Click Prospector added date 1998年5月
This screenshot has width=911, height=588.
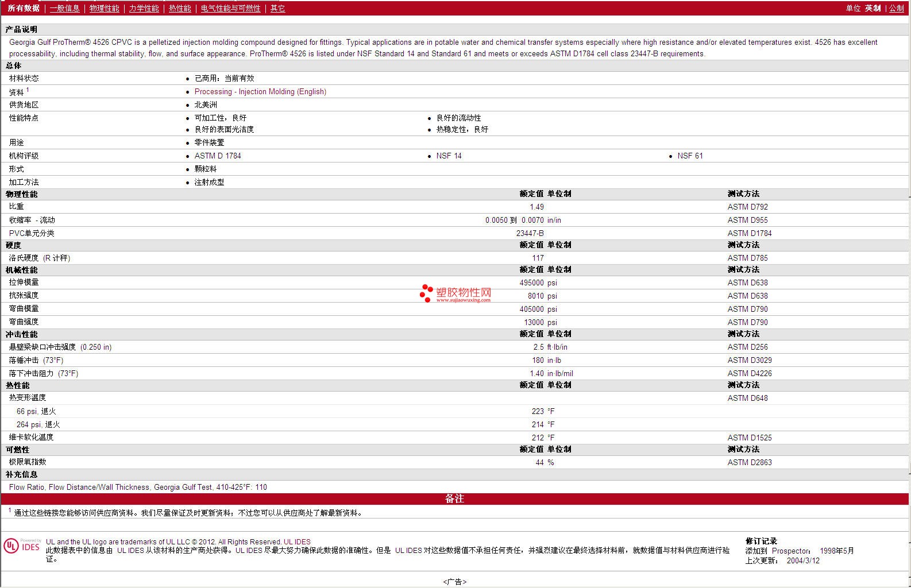pos(837,551)
